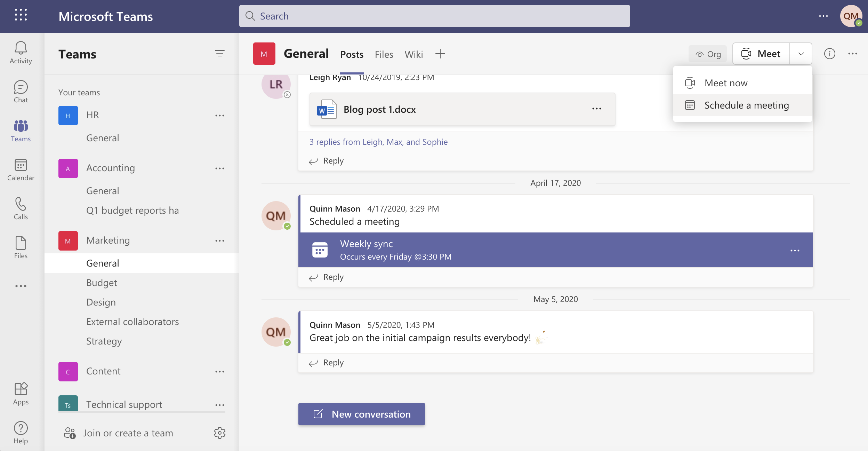Open the Chat section in sidebar
The width and height of the screenshot is (868, 451).
tap(21, 92)
